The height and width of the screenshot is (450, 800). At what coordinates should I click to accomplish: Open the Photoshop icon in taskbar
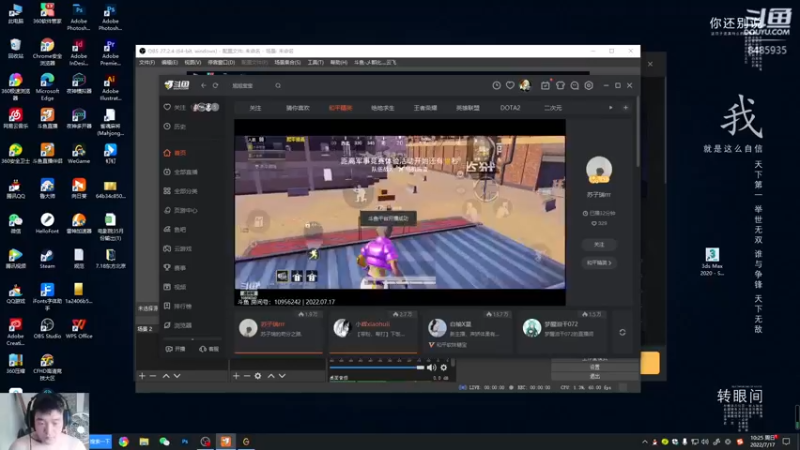185,441
